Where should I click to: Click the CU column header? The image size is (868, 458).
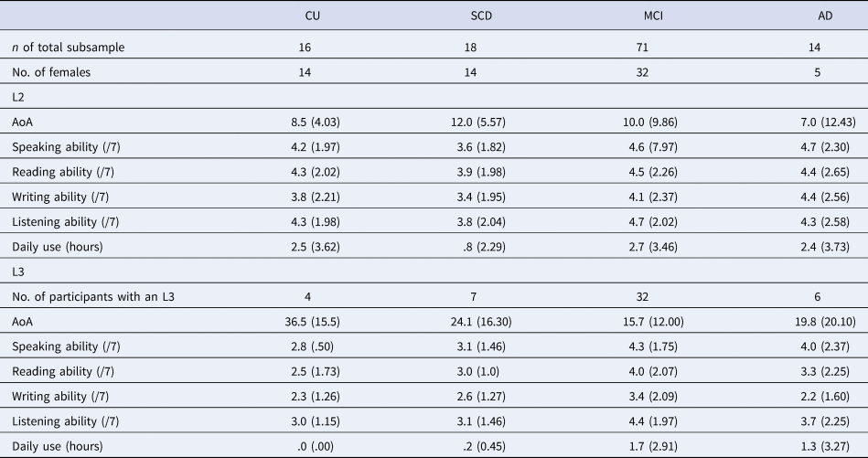[312, 16]
